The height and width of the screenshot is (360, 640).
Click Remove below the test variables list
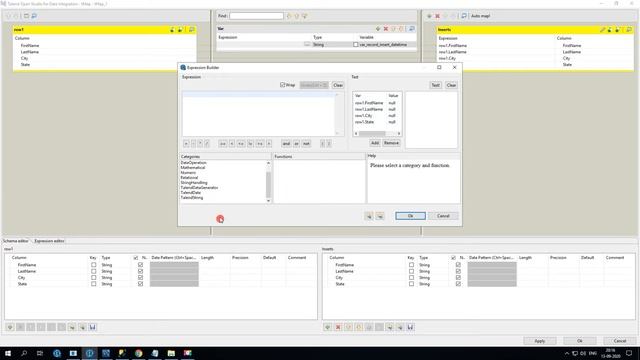[x=391, y=143]
